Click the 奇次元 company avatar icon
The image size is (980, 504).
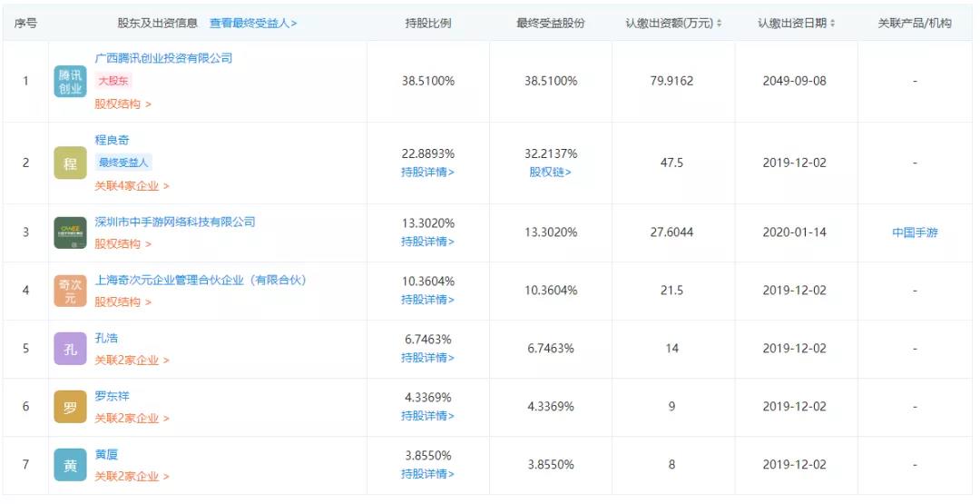pos(70,291)
